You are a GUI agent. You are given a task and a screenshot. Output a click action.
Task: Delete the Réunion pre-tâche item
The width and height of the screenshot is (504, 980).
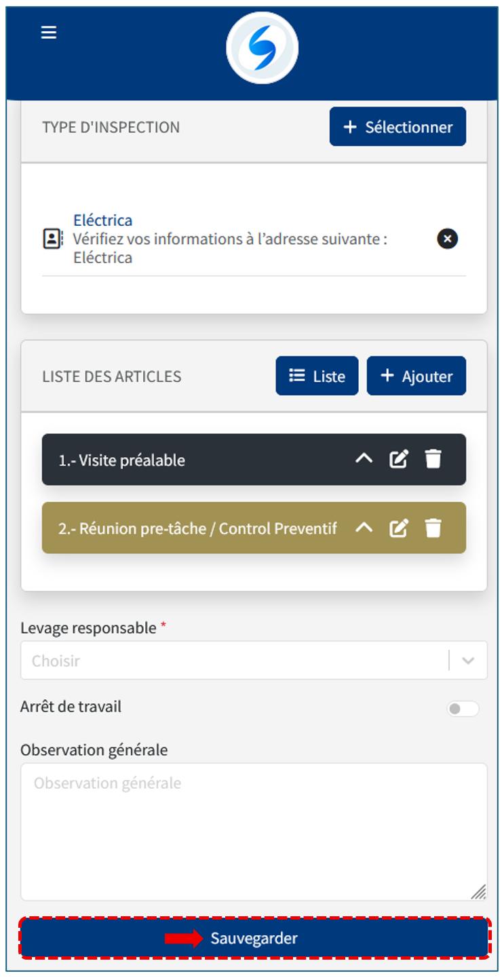point(433,528)
